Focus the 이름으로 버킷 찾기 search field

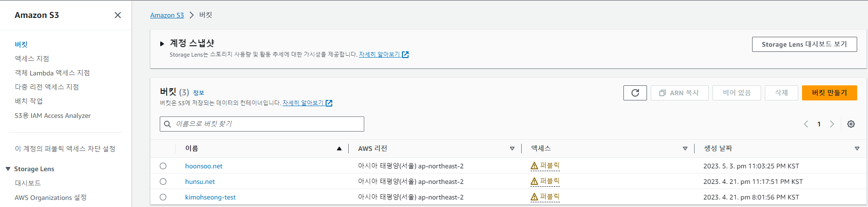tap(262, 124)
